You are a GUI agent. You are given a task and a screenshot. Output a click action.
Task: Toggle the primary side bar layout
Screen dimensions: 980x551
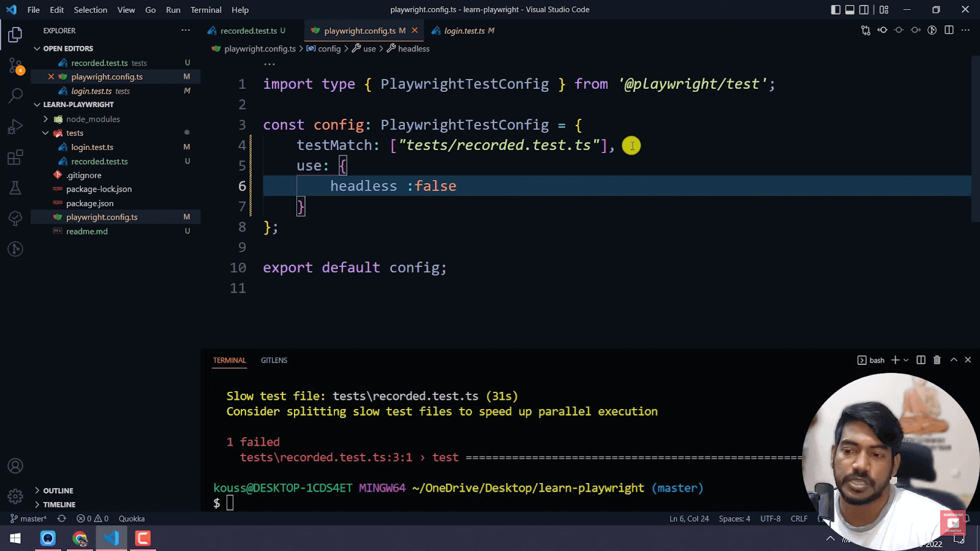click(835, 10)
